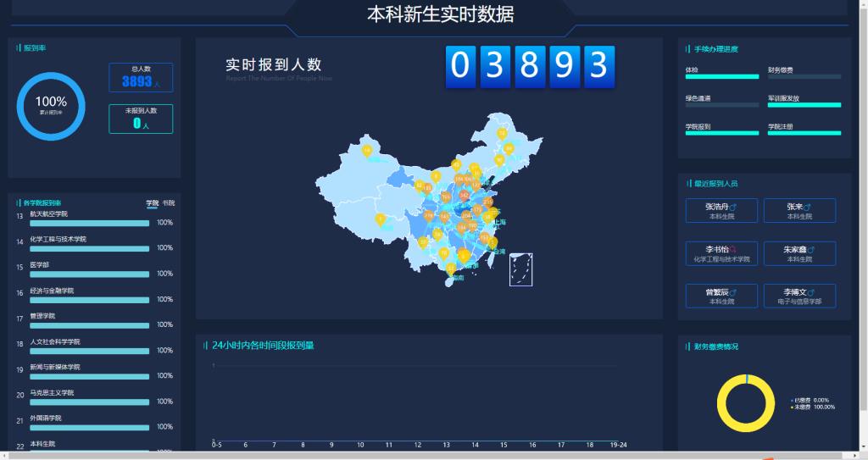The height and width of the screenshot is (460, 868).
Task: Click the 总人数 3893 box
Action: coord(141,77)
